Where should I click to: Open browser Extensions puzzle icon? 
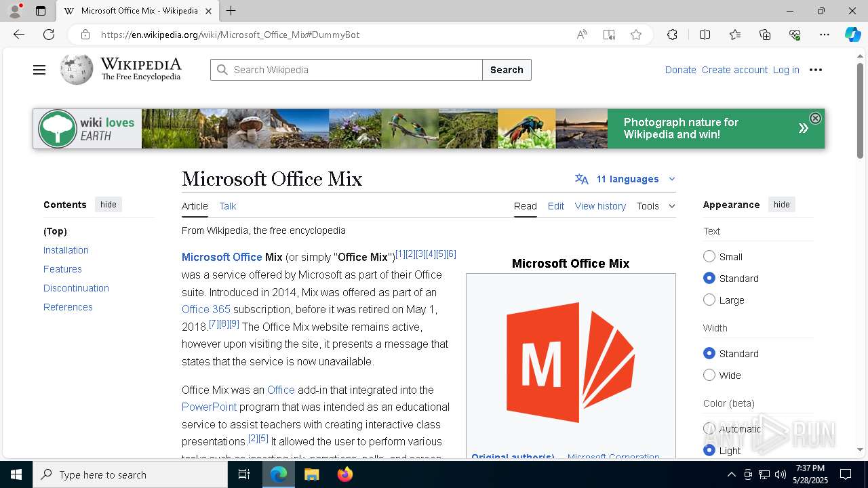click(x=672, y=35)
